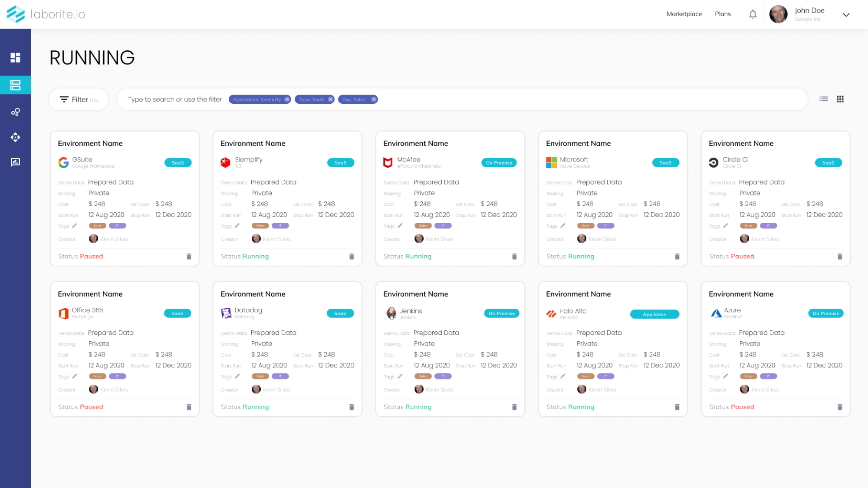Expand John Doe account dropdown chevron
The image size is (868, 488).
[x=846, y=15]
